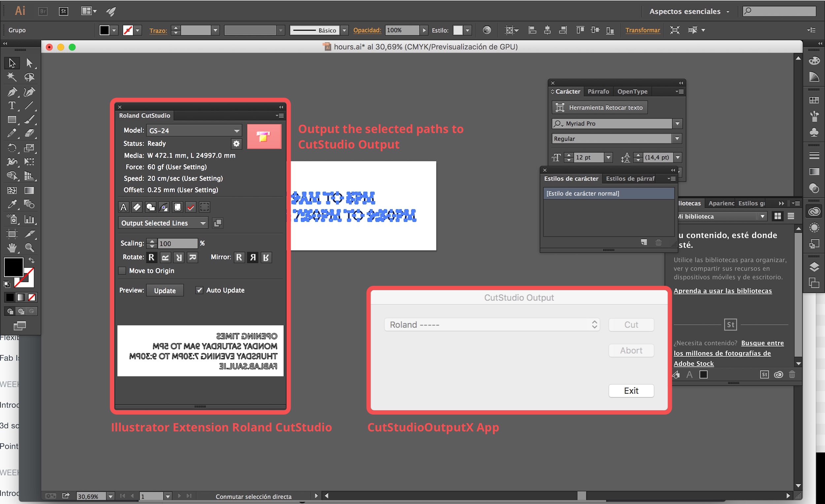Switch to the Párrafo tab
This screenshot has width=825, height=504.
tap(598, 91)
